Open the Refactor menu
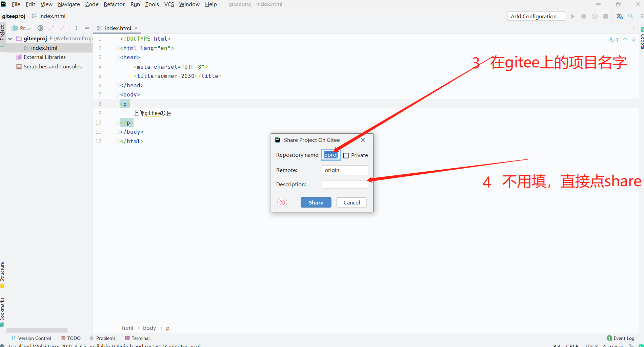 point(114,4)
